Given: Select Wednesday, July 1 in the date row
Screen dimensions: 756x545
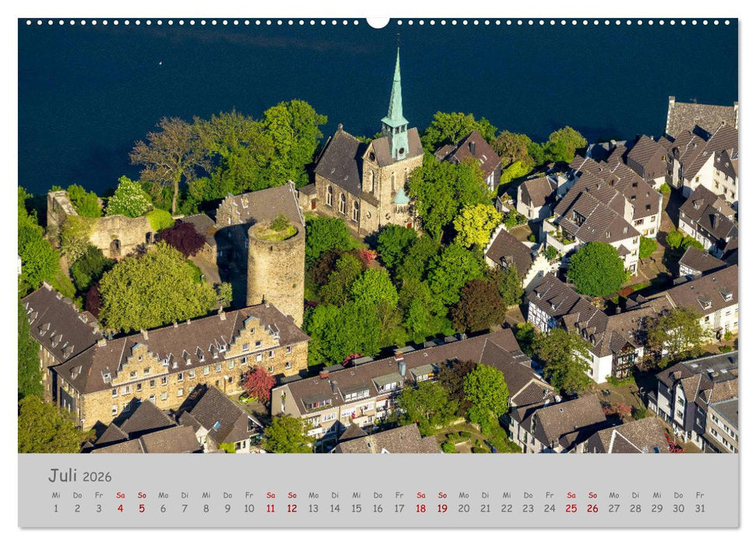Looking at the screenshot, I should [x=55, y=508].
